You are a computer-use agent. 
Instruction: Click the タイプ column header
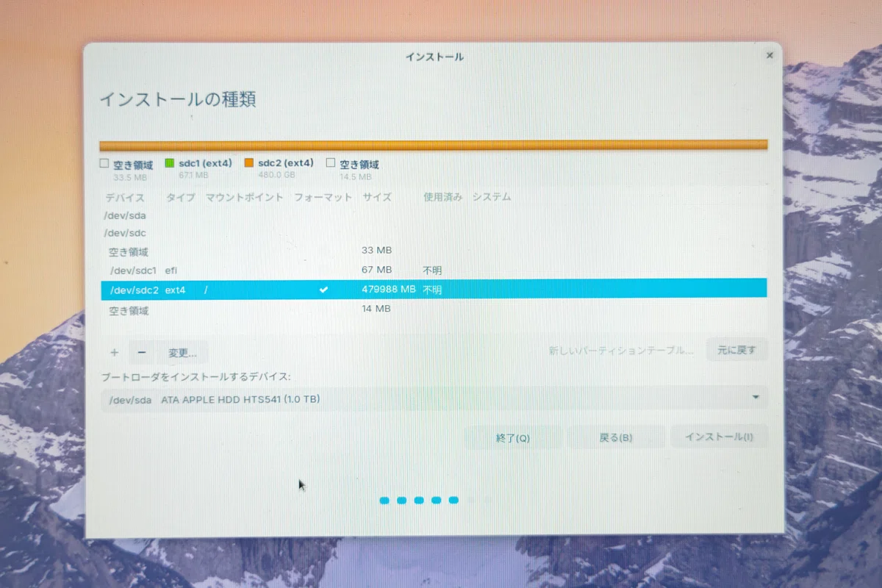click(180, 197)
